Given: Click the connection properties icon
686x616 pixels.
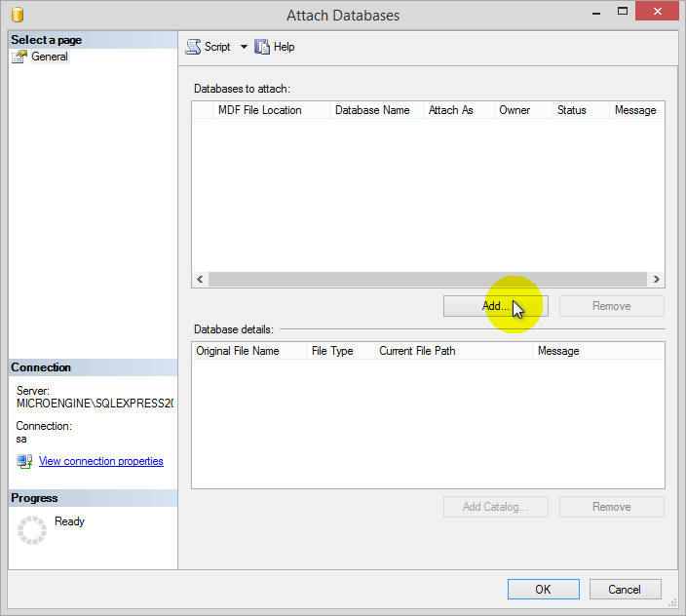Looking at the screenshot, I should coord(24,461).
